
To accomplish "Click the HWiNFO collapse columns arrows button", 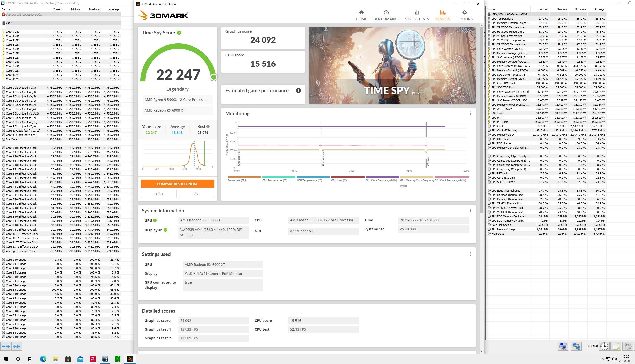I will [17, 346].
